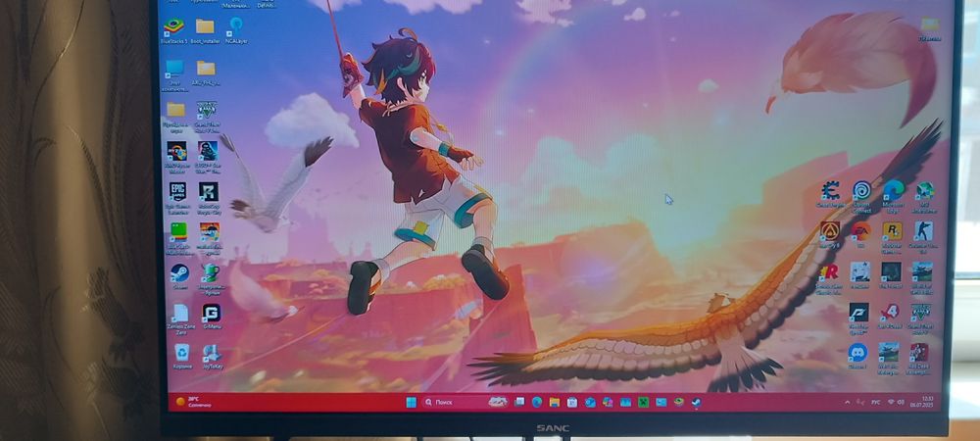Open the Recycle Bin (Корзина)
Image resolution: width=980 pixels, height=441 pixels.
(182, 356)
